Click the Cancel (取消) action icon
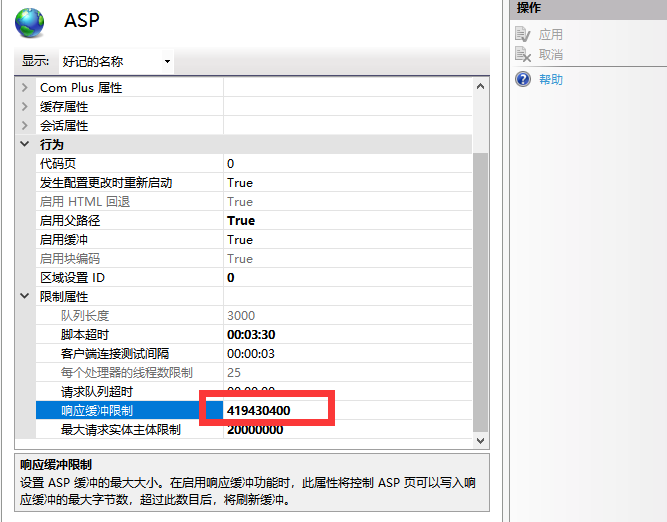The image size is (667, 522). [522, 54]
